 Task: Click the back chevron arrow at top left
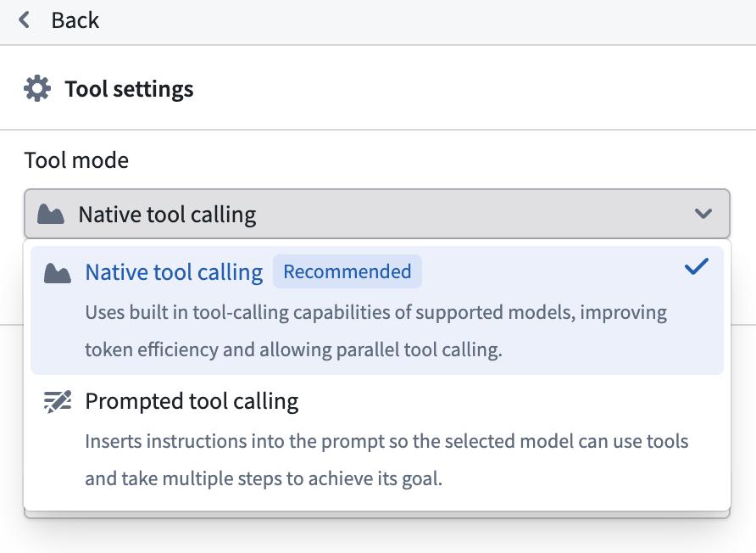(23, 20)
